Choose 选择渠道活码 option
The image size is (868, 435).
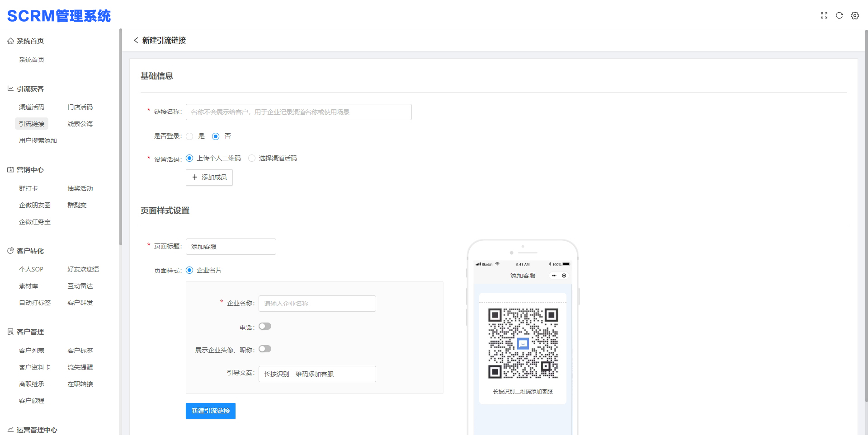tap(252, 158)
